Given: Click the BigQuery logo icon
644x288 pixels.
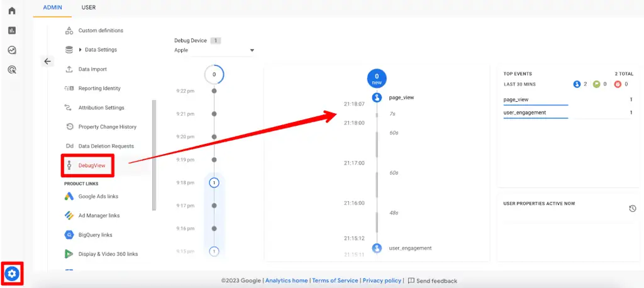Looking at the screenshot, I should (69, 235).
